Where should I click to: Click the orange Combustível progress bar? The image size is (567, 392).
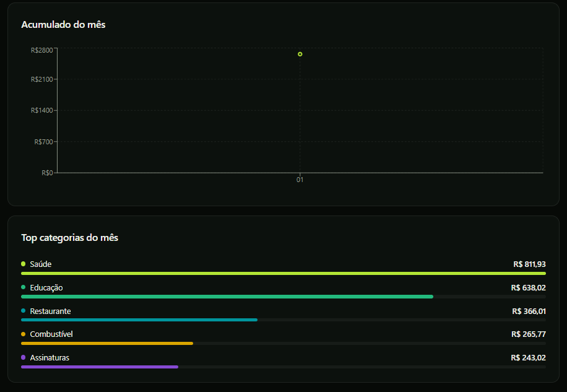[x=107, y=343]
